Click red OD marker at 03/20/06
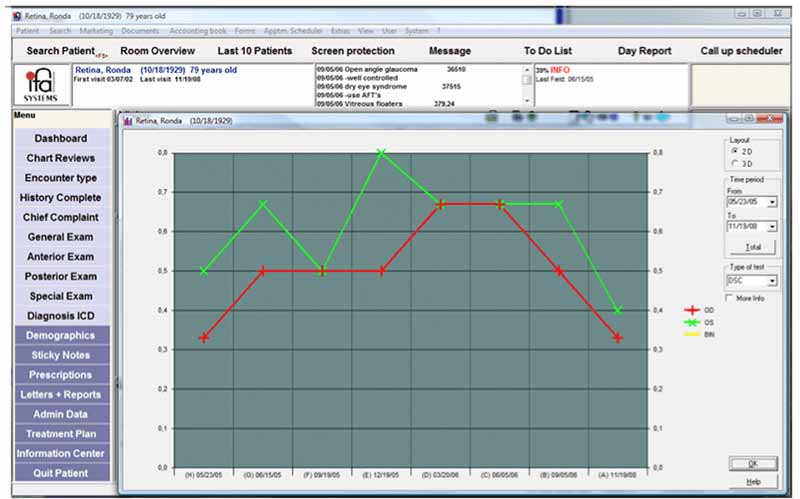Viewport: 800px width, 499px height. [x=440, y=205]
